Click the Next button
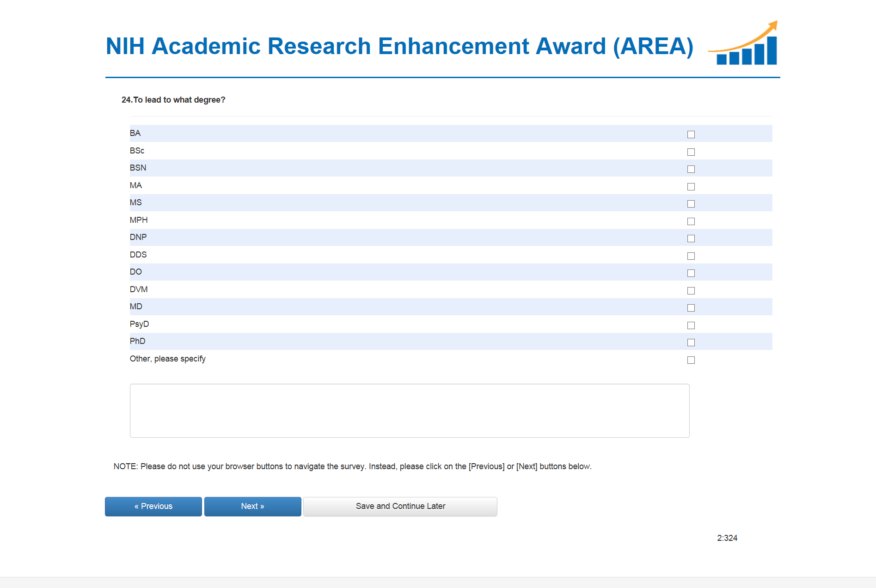The height and width of the screenshot is (588, 876). point(252,506)
